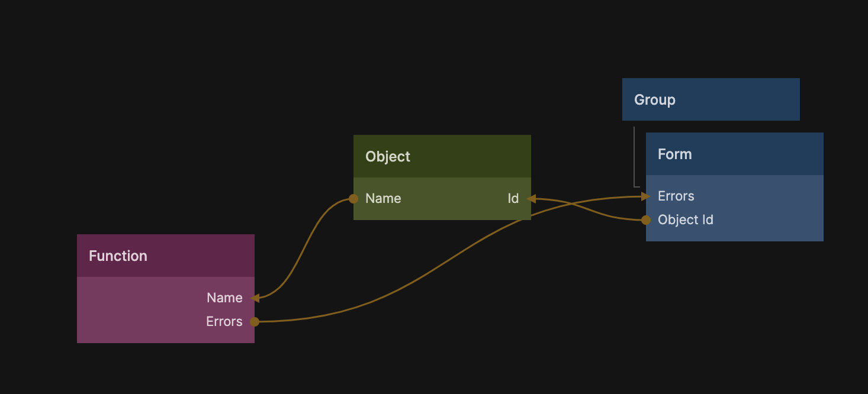Click the Id port label on Object node
Screen dimensions: 868x394
pos(513,199)
